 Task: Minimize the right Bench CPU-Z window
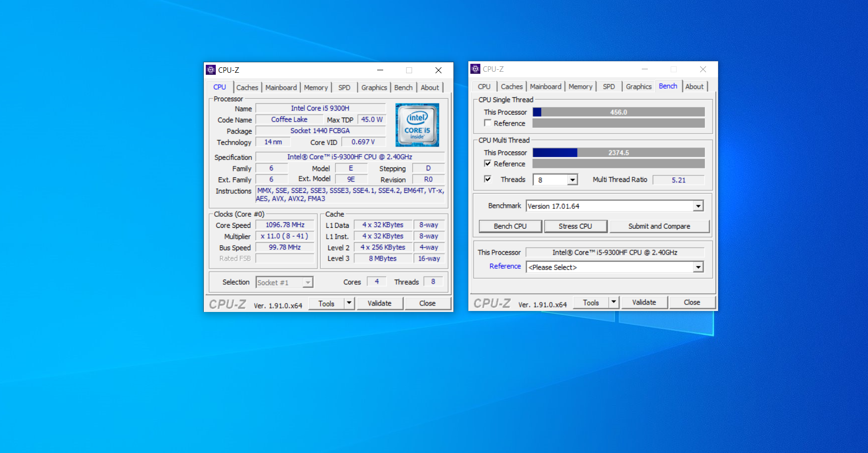point(645,69)
